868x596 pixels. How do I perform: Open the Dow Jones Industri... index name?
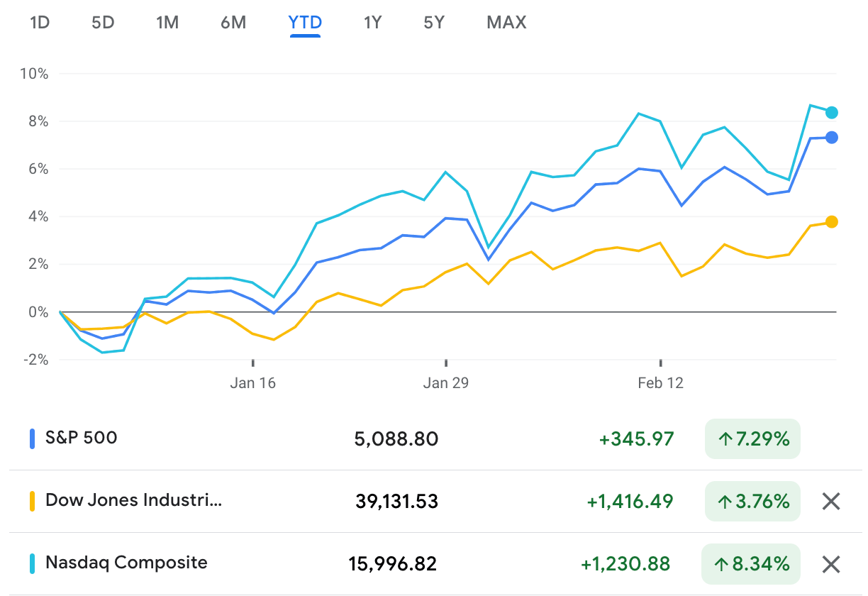point(133,500)
